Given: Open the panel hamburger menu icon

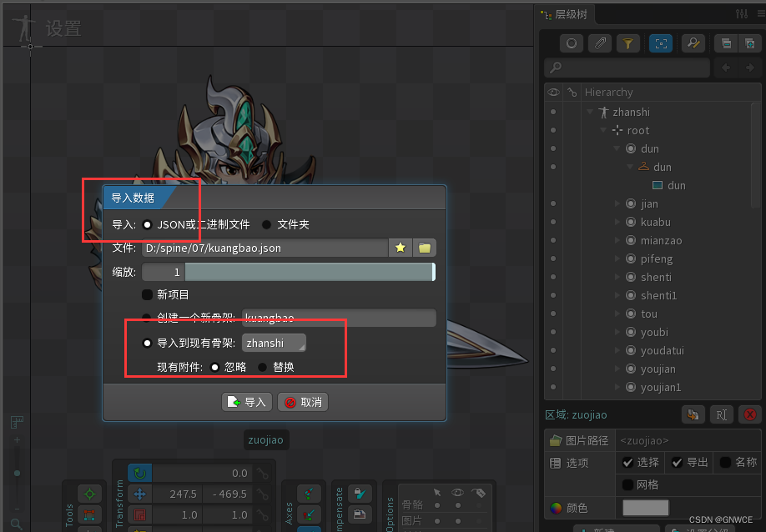Looking at the screenshot, I should point(761,13).
